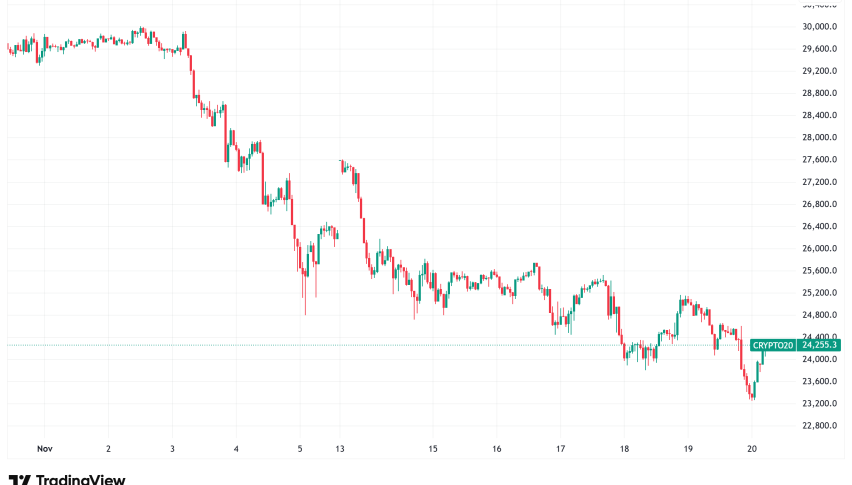This screenshot has width=852, height=485.
Task: Click the 27,200.0 price axis label
Action: 819,182
